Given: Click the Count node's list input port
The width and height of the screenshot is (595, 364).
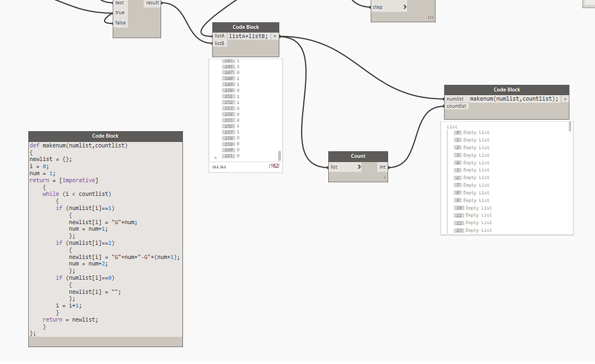Looking at the screenshot, I should click(334, 167).
